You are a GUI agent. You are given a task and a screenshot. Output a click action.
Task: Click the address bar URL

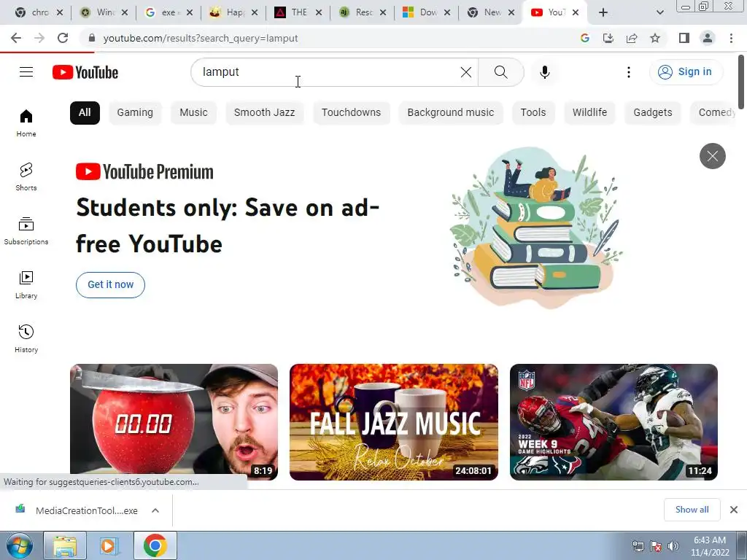[201, 38]
